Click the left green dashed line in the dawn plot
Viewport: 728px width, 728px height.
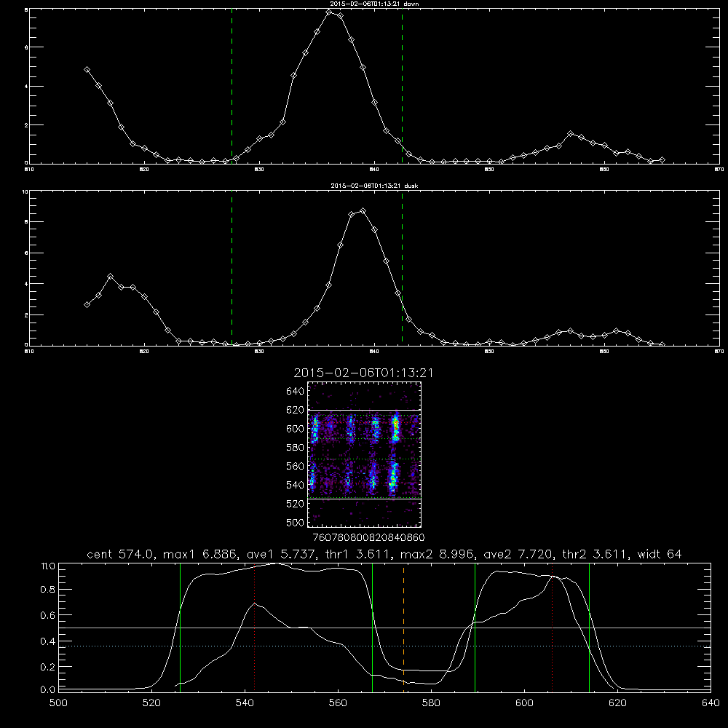[232, 87]
